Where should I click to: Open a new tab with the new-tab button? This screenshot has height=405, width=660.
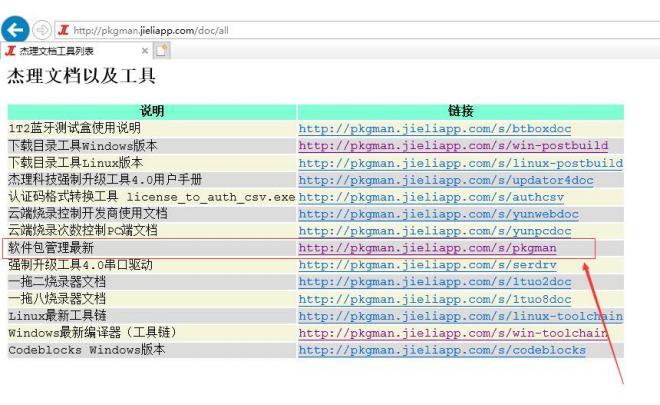[162, 51]
